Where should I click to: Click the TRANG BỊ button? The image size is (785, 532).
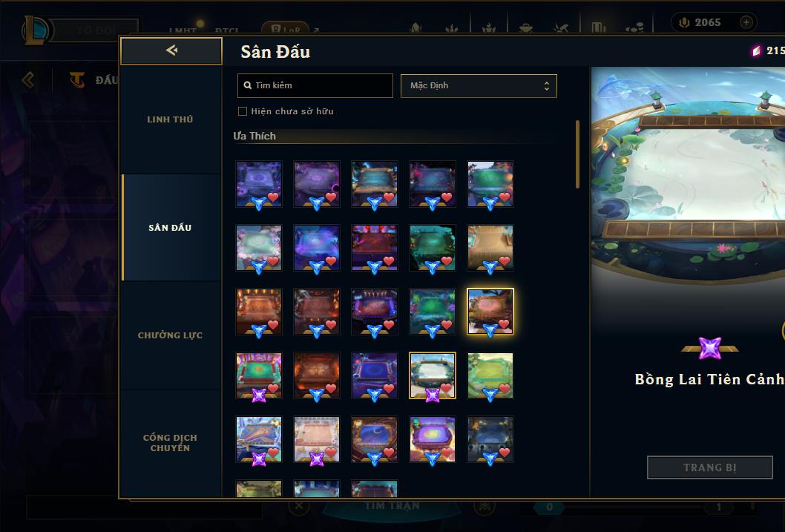[x=710, y=467]
